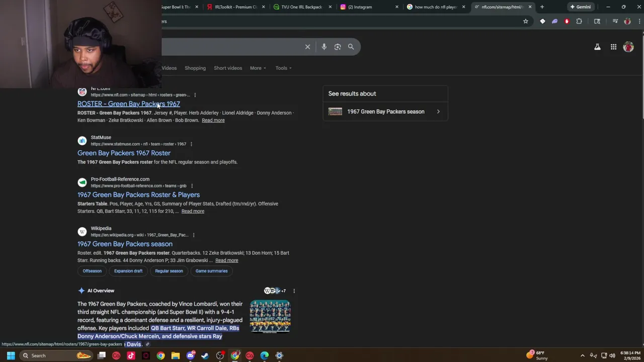Open Microsoft Edge from the taskbar

(265, 355)
